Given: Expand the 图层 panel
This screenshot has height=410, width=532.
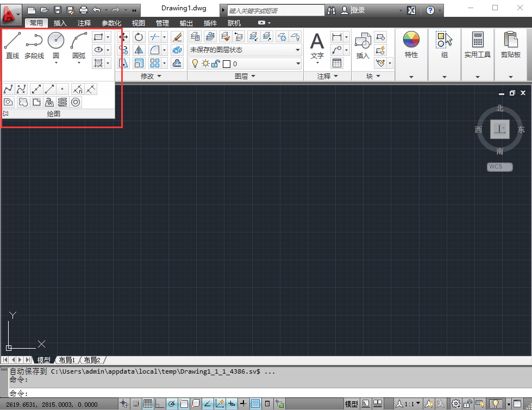Looking at the screenshot, I should 245,77.
